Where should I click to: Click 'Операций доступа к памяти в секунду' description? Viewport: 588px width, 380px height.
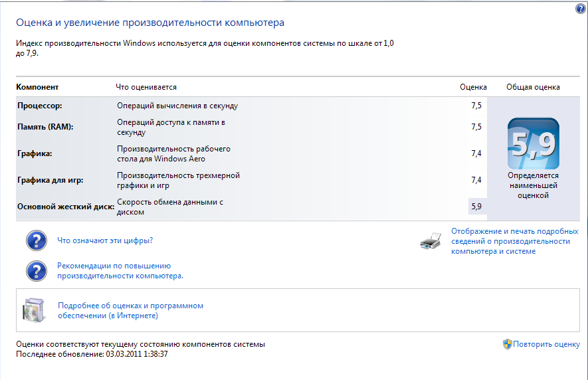click(171, 127)
